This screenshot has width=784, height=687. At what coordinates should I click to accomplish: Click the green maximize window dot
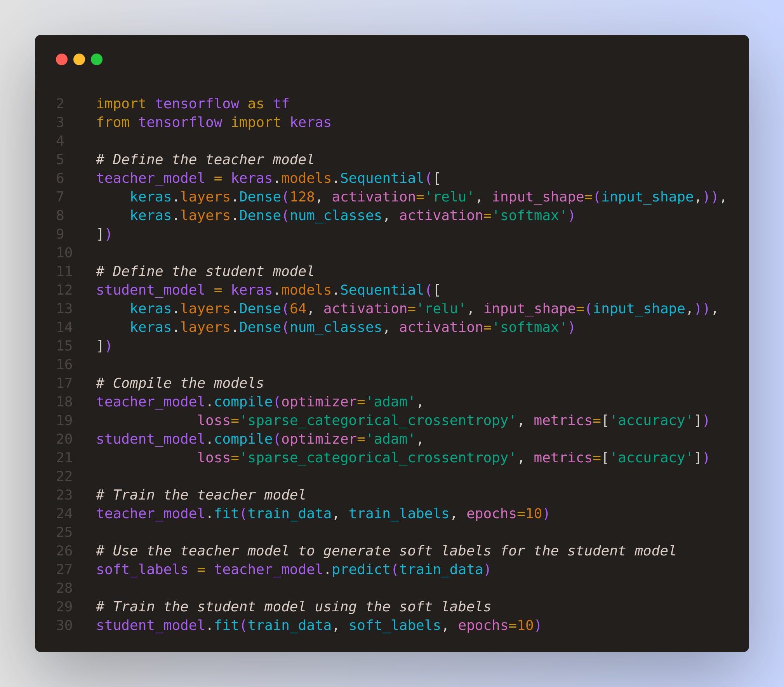tap(97, 59)
